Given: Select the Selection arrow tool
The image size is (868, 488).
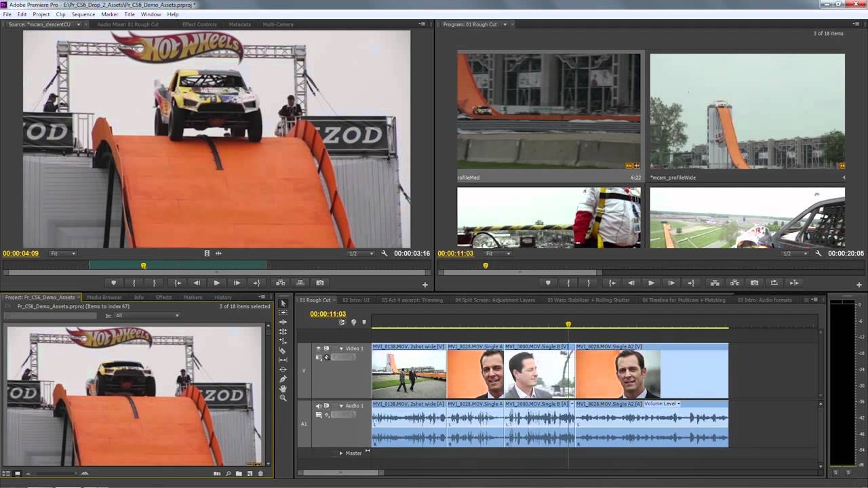Looking at the screenshot, I should 283,303.
